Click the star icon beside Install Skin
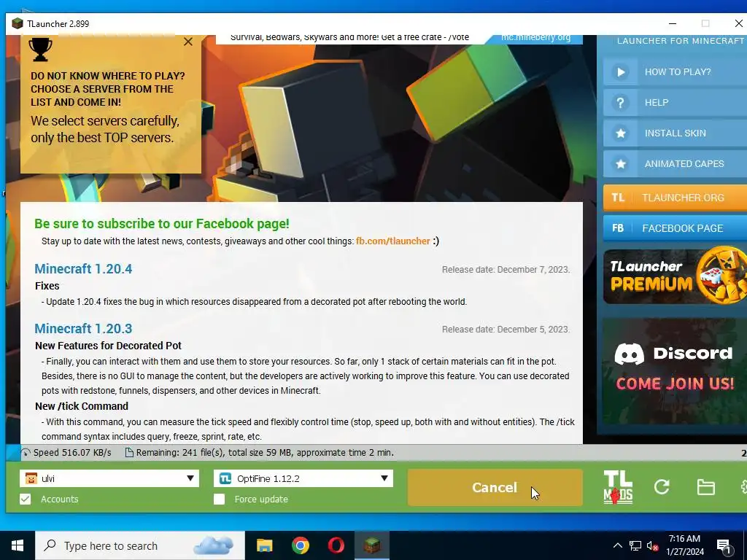Screen dimensions: 747x560 (x=620, y=133)
